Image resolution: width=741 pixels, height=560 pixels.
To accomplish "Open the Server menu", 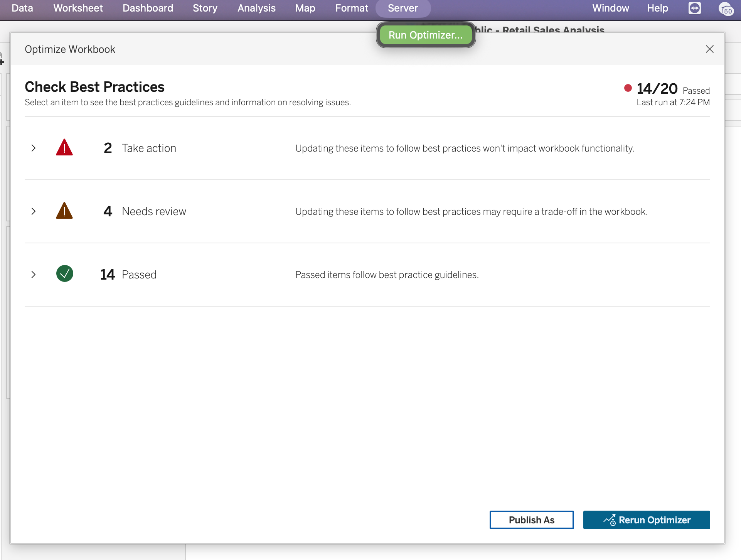I will pyautogui.click(x=402, y=8).
